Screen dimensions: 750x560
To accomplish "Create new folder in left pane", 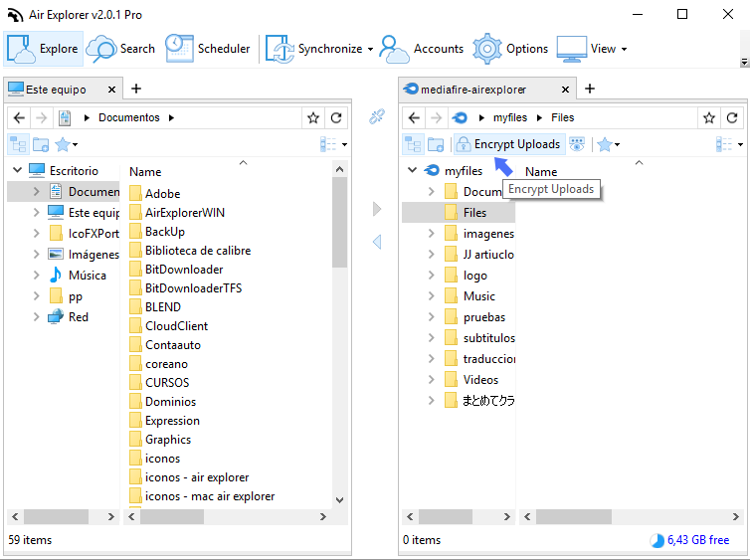I will (41, 144).
